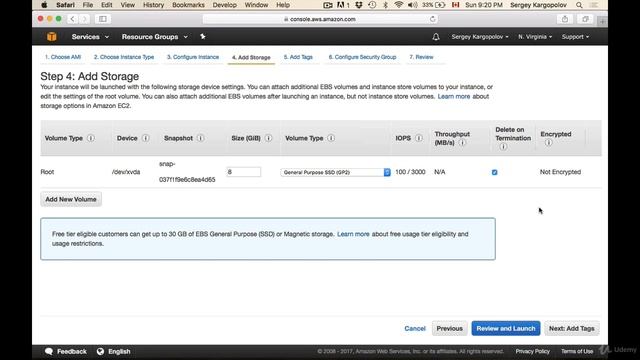
Task: Open the N. Virginia region dropdown
Action: [535, 37]
